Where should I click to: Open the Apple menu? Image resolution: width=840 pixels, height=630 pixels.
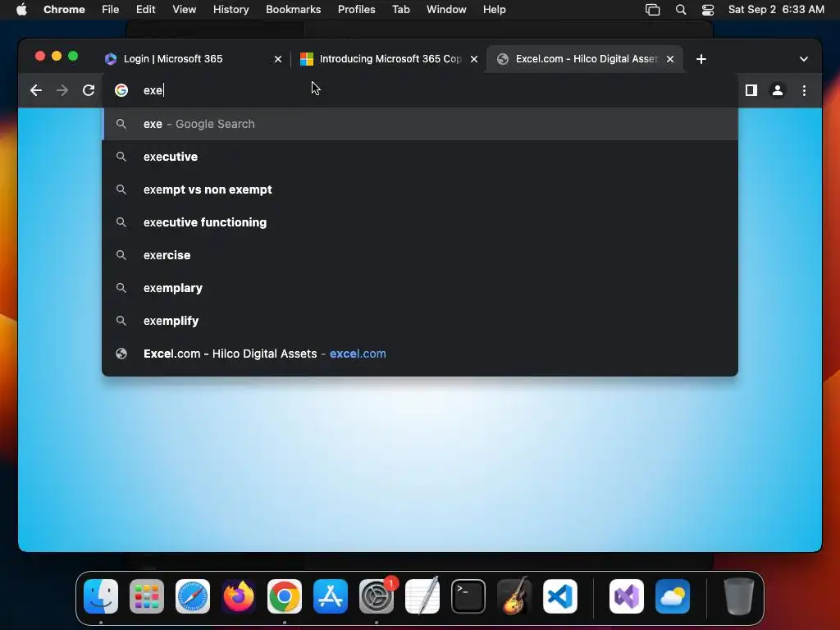click(x=21, y=10)
